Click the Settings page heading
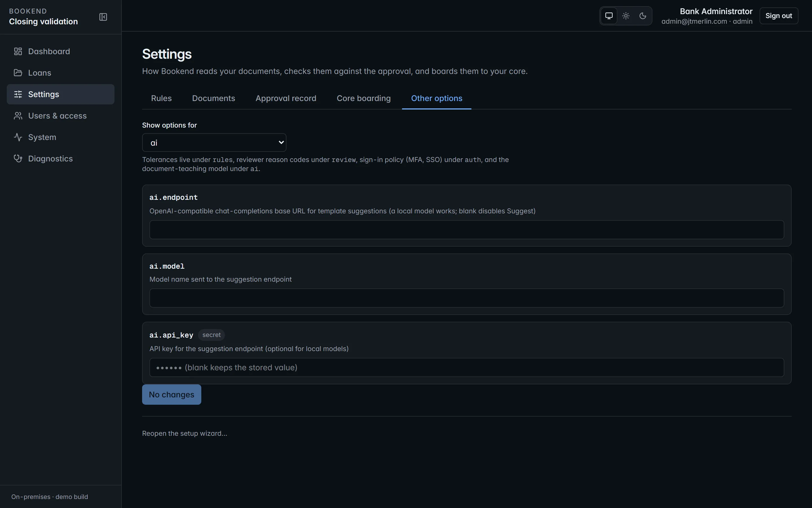This screenshot has width=812, height=508. pyautogui.click(x=167, y=54)
